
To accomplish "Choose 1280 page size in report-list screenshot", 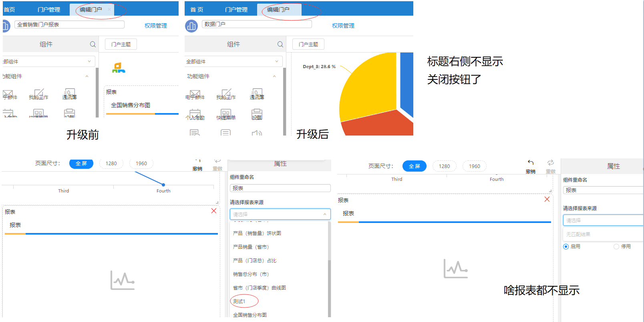I will point(111,163).
